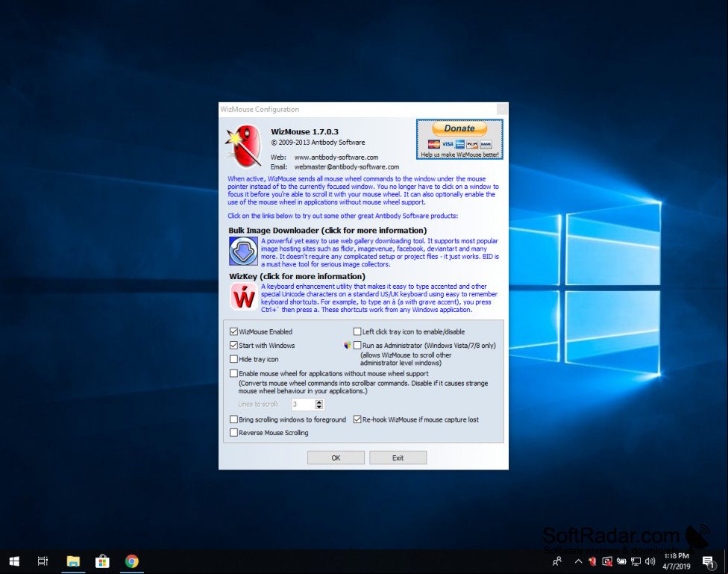This screenshot has width=728, height=574.
Task: Click the WizKey description paragraph
Action: tap(379, 298)
